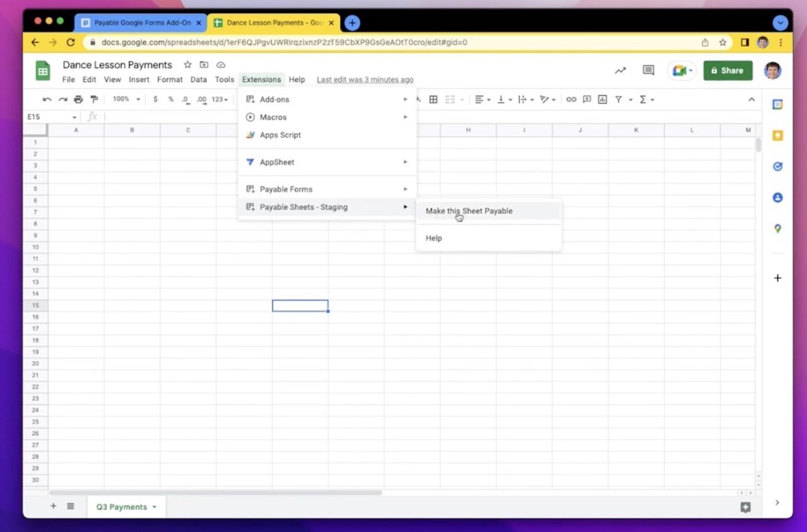
Task: Open the Sheets home icon
Action: (x=43, y=71)
